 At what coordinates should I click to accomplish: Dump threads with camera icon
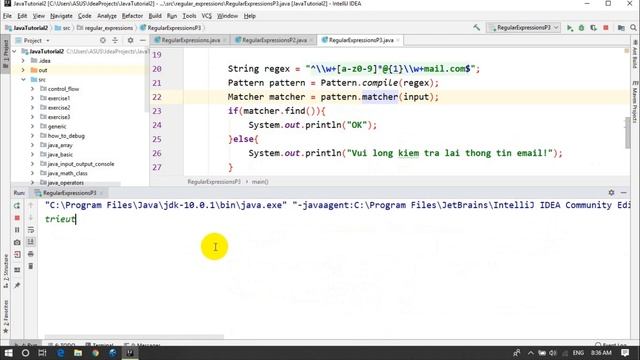17,242
